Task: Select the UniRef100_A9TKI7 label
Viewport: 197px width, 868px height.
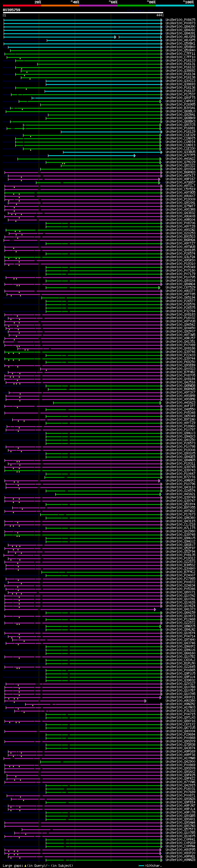Action: click(x=180, y=176)
